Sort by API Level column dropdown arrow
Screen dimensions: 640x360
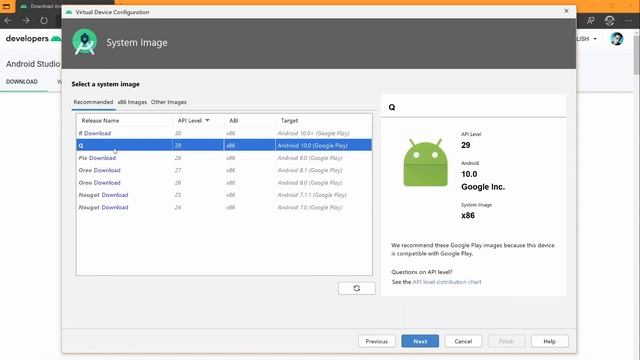tap(207, 120)
